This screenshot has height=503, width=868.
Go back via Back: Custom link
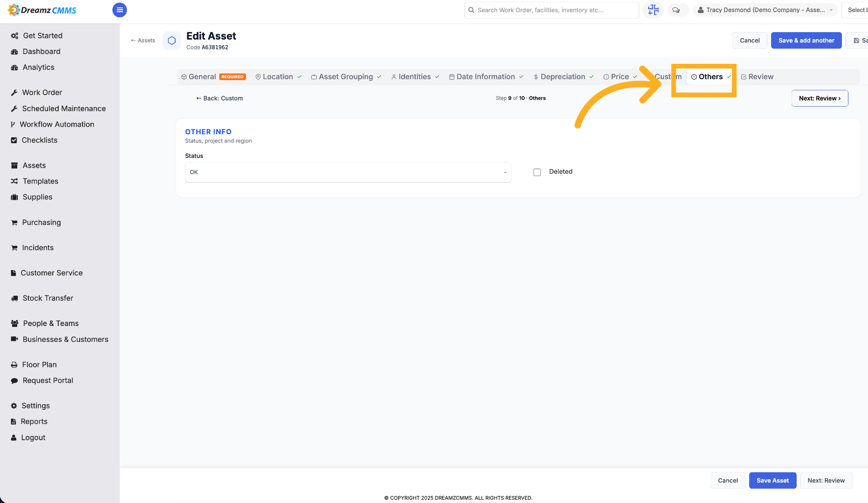click(219, 98)
